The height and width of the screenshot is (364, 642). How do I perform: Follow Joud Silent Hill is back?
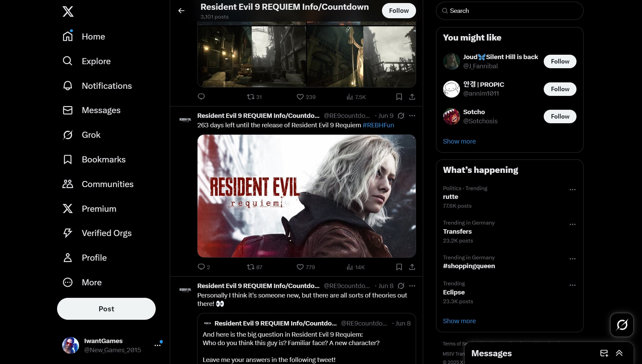coord(560,61)
